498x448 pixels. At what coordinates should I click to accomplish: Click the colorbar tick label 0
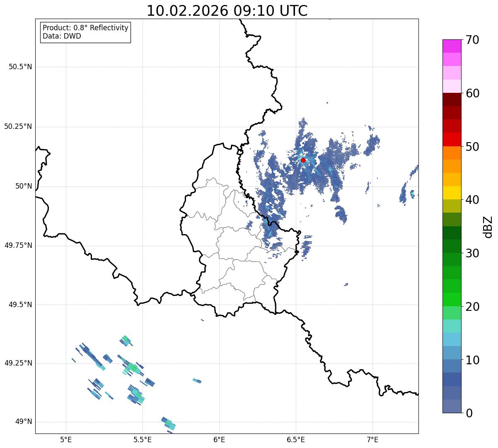tap(469, 413)
